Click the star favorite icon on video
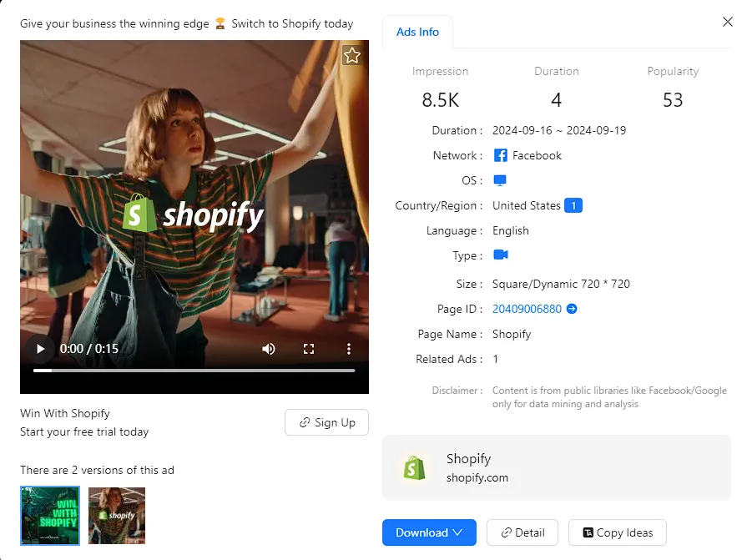 pos(351,56)
